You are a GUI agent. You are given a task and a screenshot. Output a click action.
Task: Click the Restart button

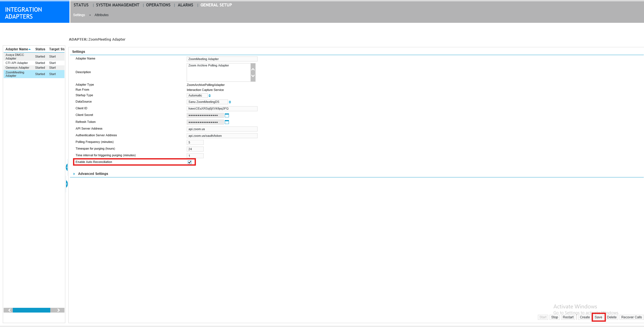(568, 317)
